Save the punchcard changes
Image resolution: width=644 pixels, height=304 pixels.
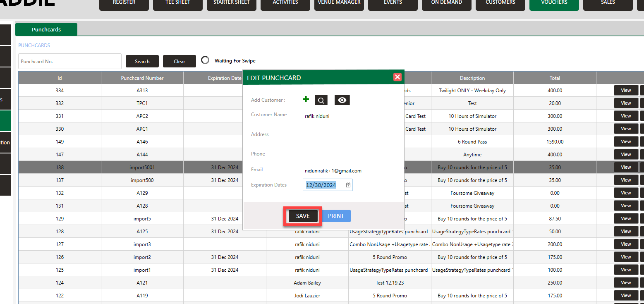pyautogui.click(x=303, y=216)
